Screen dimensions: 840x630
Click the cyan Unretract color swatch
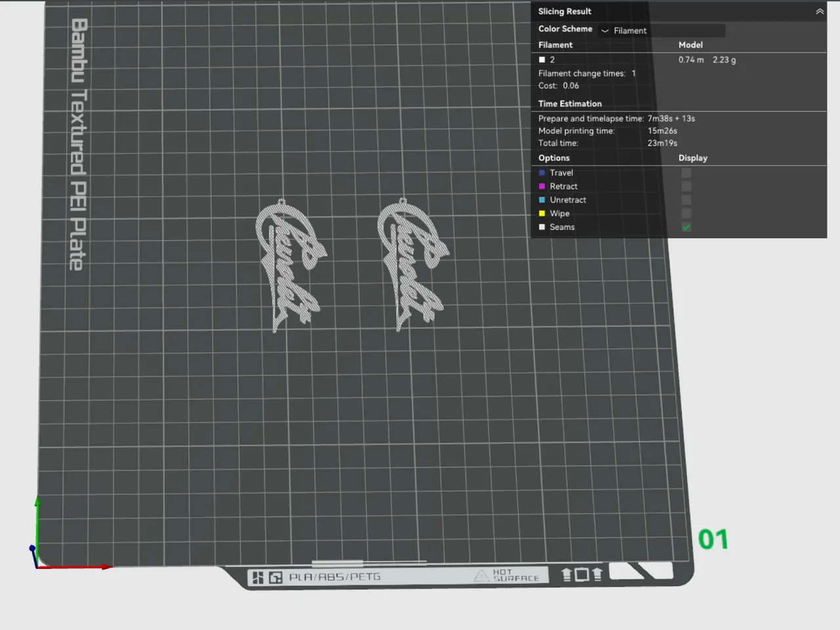click(x=542, y=200)
